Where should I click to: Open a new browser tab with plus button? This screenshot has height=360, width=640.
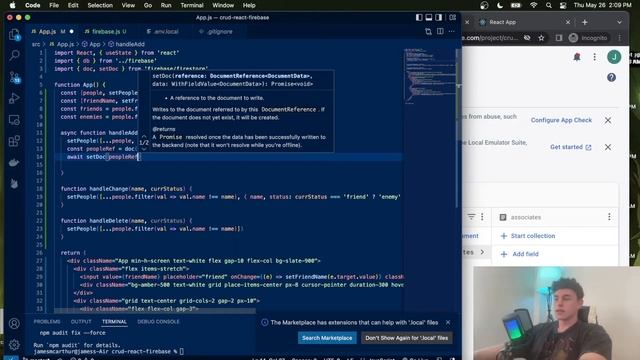click(584, 22)
